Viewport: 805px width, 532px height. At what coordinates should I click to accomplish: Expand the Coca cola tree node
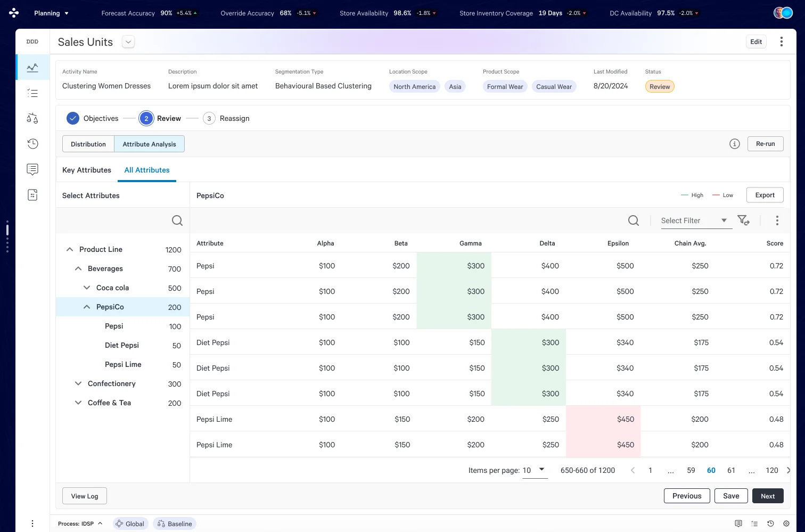pyautogui.click(x=87, y=288)
